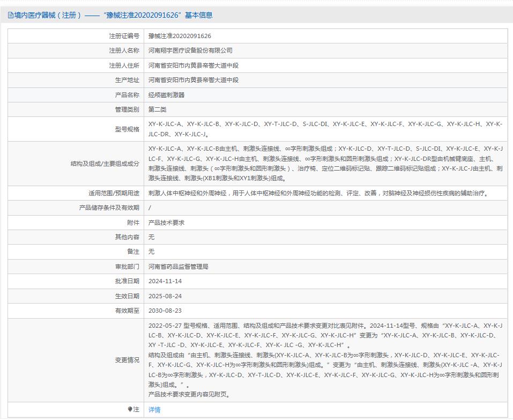Image resolution: width=513 pixels, height=420 pixels.
Task: Select the change history text beginning 2022-05-27
Action: pos(325,360)
